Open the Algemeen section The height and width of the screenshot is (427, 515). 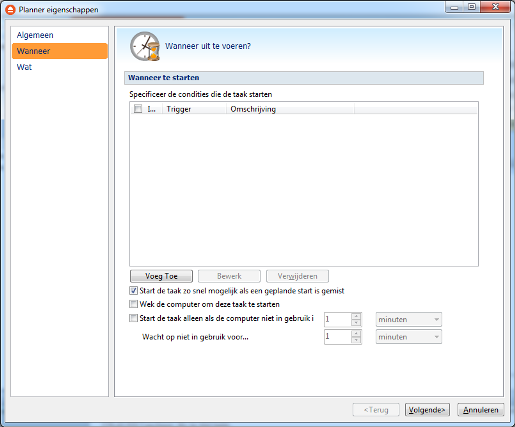coord(35,35)
